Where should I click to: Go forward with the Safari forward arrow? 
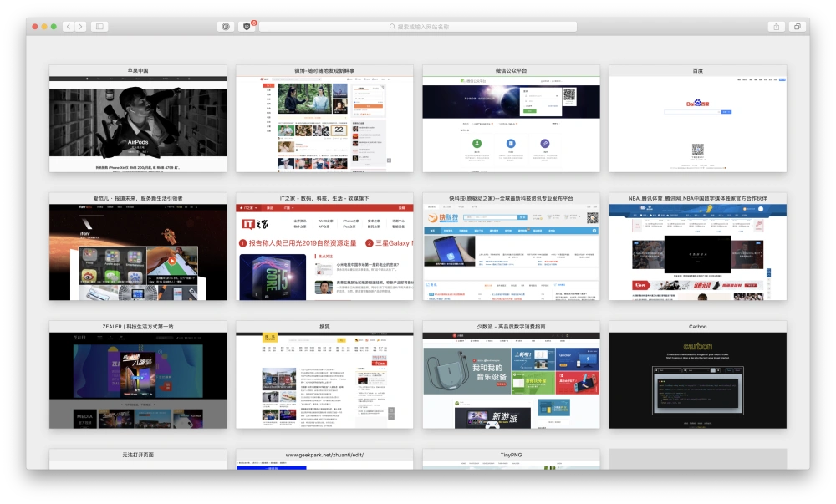click(x=80, y=27)
